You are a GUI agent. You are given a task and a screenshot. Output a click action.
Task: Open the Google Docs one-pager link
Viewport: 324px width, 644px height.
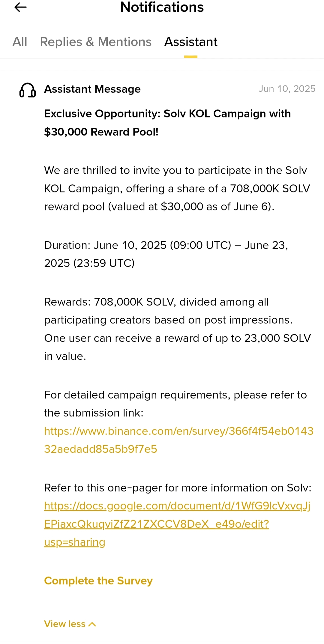(177, 524)
